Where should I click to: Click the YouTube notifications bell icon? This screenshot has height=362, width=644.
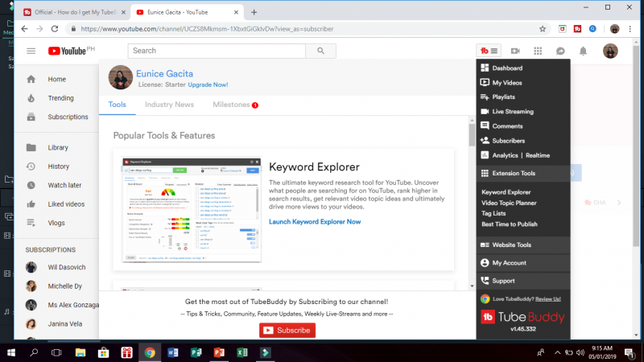tap(583, 51)
